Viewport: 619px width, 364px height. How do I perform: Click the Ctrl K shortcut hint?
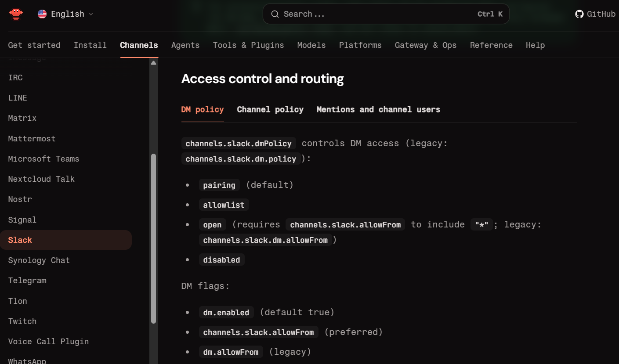(490, 14)
